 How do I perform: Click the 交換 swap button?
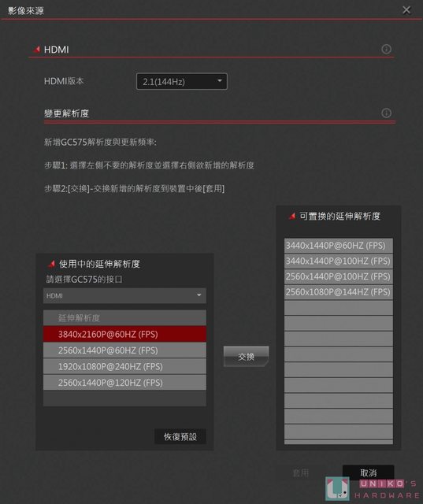246,356
